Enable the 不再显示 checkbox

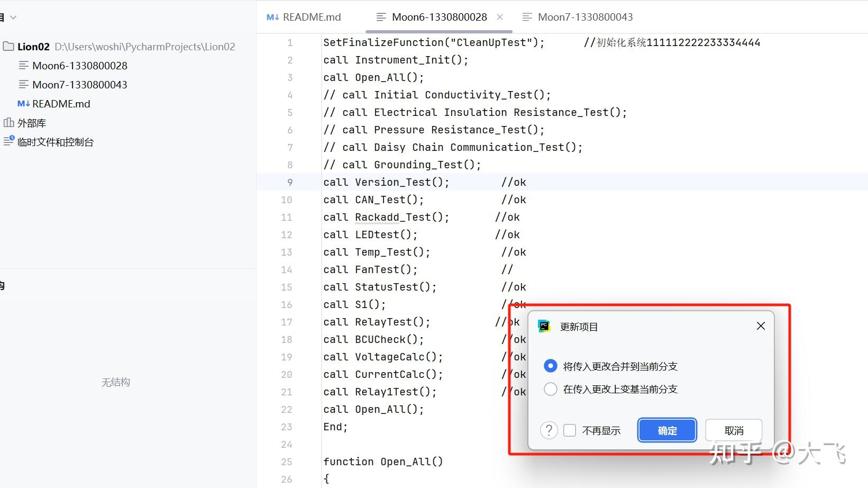pos(570,430)
